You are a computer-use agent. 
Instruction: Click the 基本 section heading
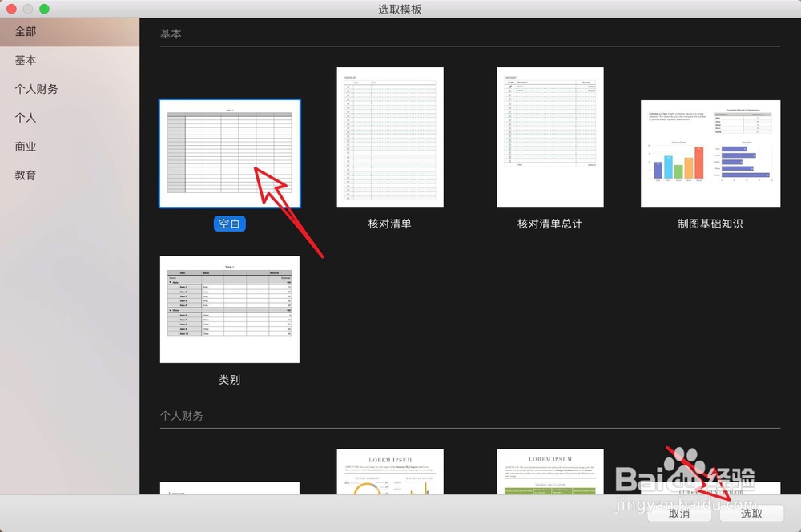[x=171, y=34]
